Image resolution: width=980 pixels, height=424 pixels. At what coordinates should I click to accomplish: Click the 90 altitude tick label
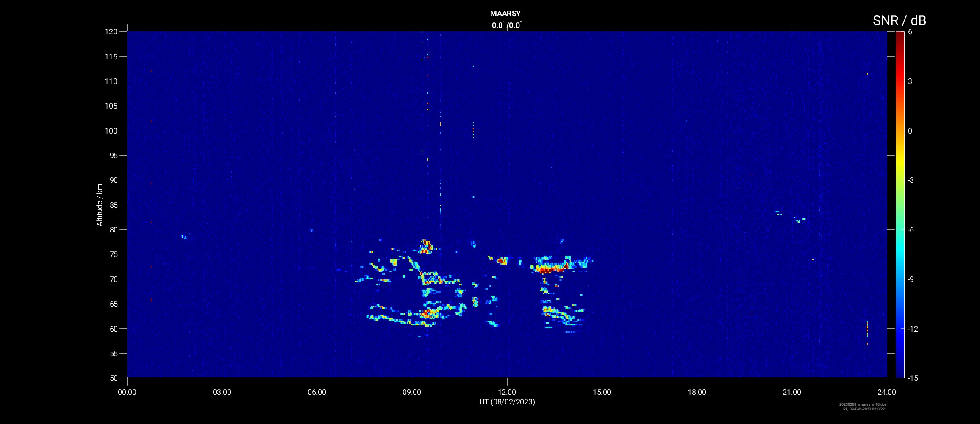[113, 180]
